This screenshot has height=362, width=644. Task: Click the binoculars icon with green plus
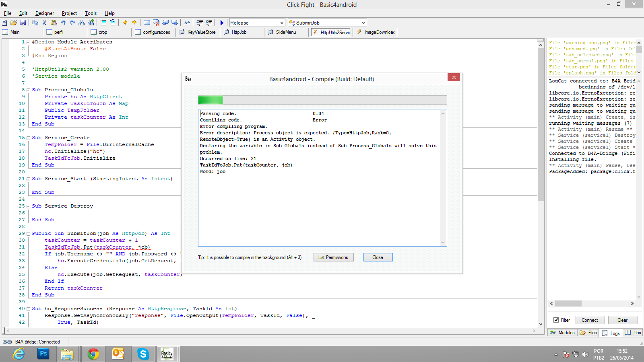91,23
